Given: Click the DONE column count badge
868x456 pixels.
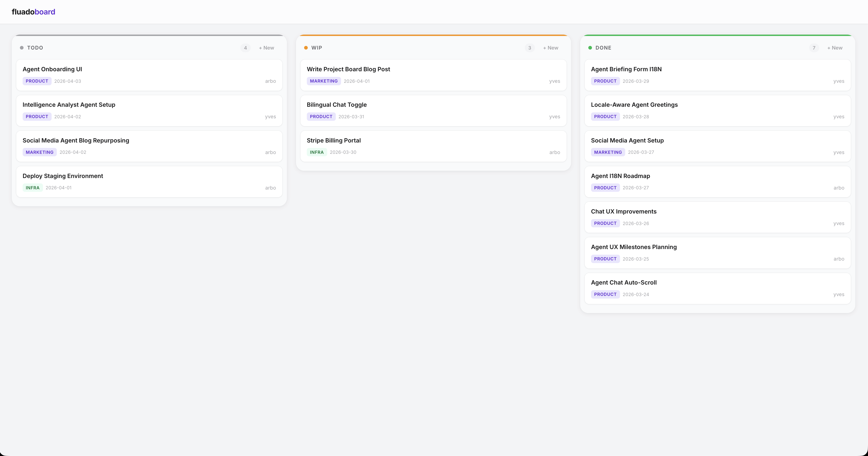Looking at the screenshot, I should pyautogui.click(x=814, y=48).
